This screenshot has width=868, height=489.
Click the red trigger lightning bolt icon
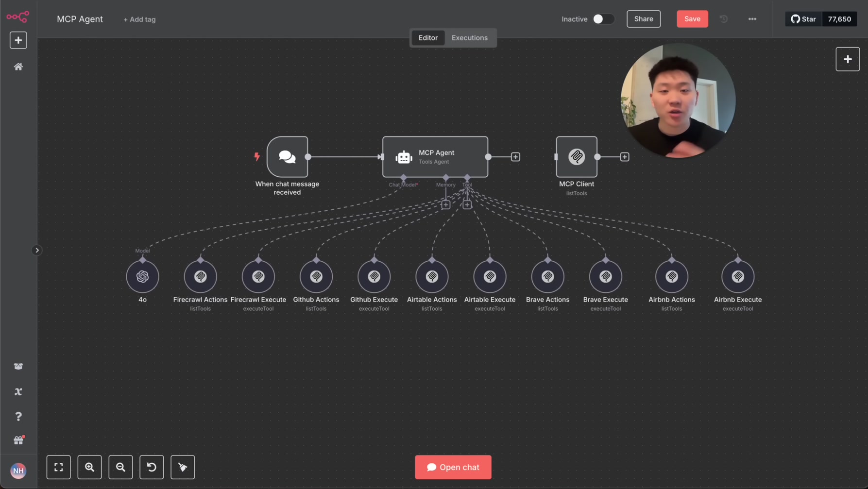click(257, 156)
